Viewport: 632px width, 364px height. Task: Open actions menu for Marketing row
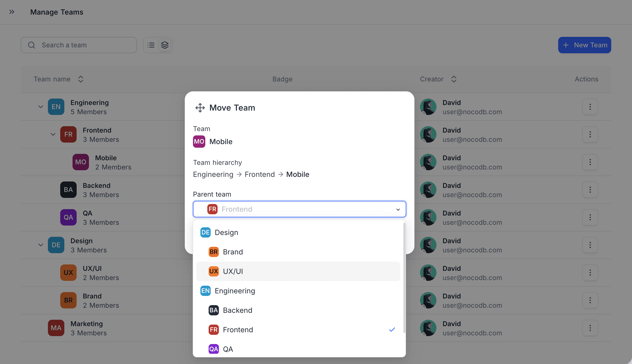[x=590, y=328]
